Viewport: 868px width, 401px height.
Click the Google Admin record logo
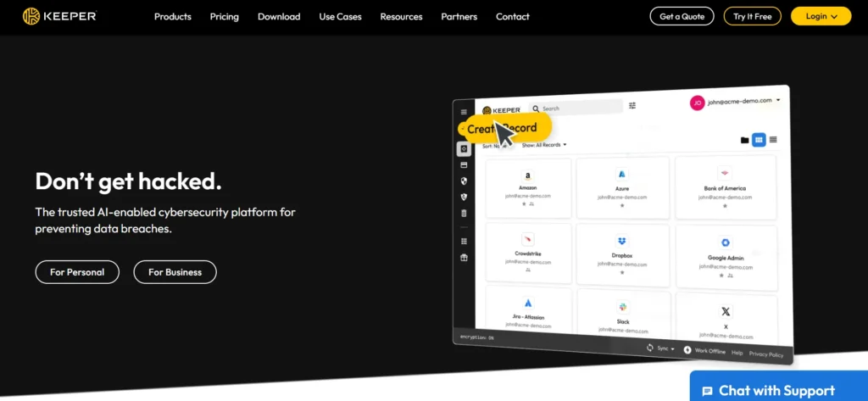[x=726, y=242]
